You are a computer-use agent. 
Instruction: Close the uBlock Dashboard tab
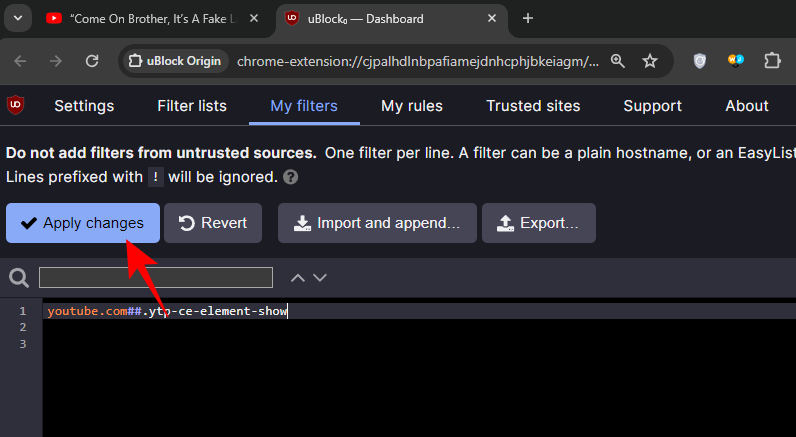[x=492, y=18]
